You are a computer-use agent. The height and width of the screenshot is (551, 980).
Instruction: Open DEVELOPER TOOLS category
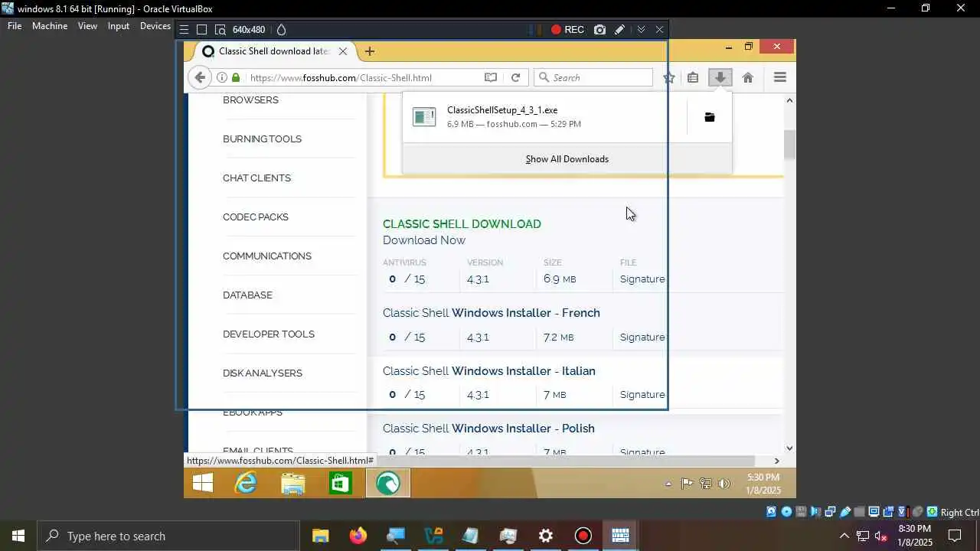tap(269, 334)
